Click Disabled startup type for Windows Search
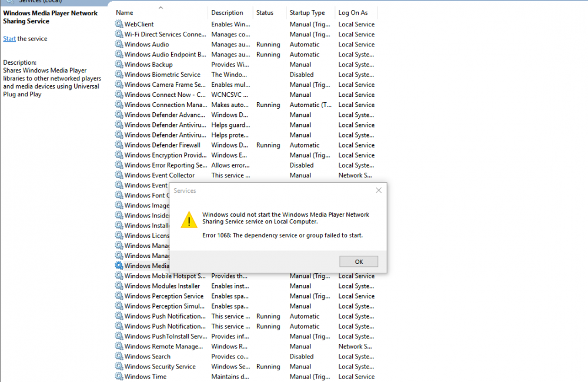 tap(302, 357)
